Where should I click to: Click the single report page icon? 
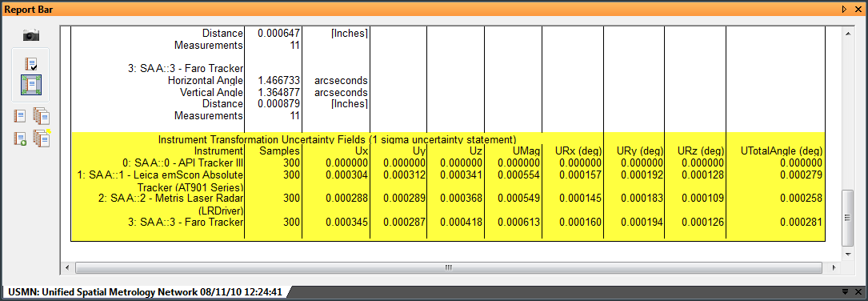tap(20, 116)
